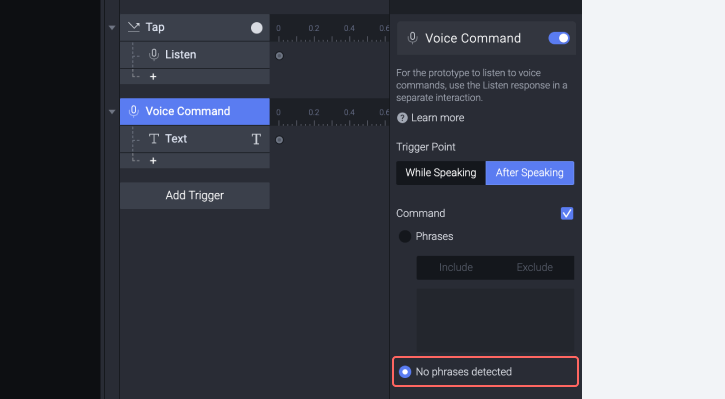The image size is (725, 399).
Task: Click the microphone icon in Voice Command panel header
Action: [412, 38]
